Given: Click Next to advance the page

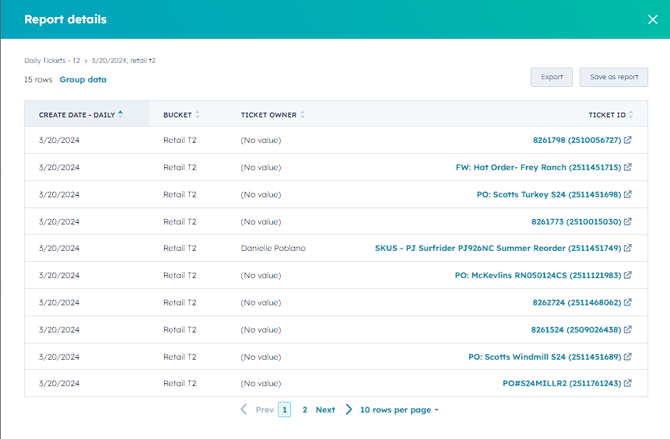Looking at the screenshot, I should pyautogui.click(x=326, y=410).
